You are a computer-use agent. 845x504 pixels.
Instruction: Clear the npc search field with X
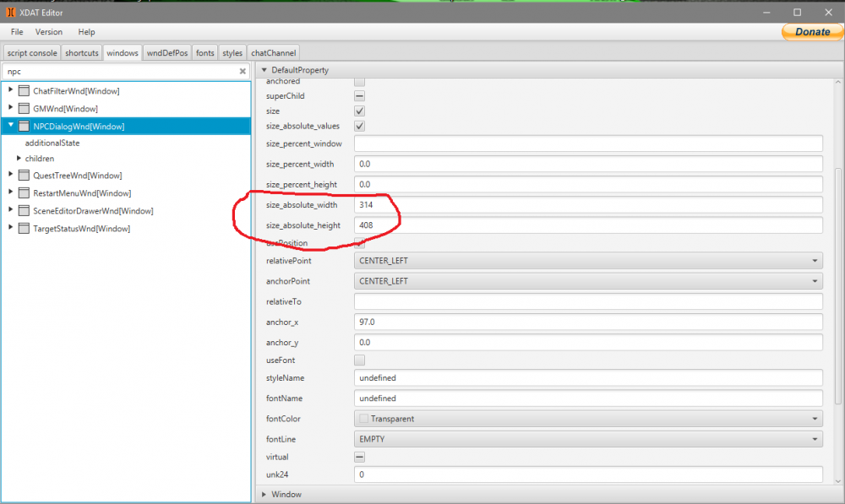243,72
